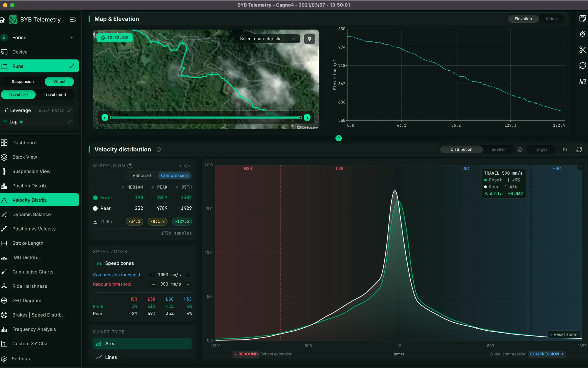Open the home icon beside the BYB logo

click(x=2, y=20)
